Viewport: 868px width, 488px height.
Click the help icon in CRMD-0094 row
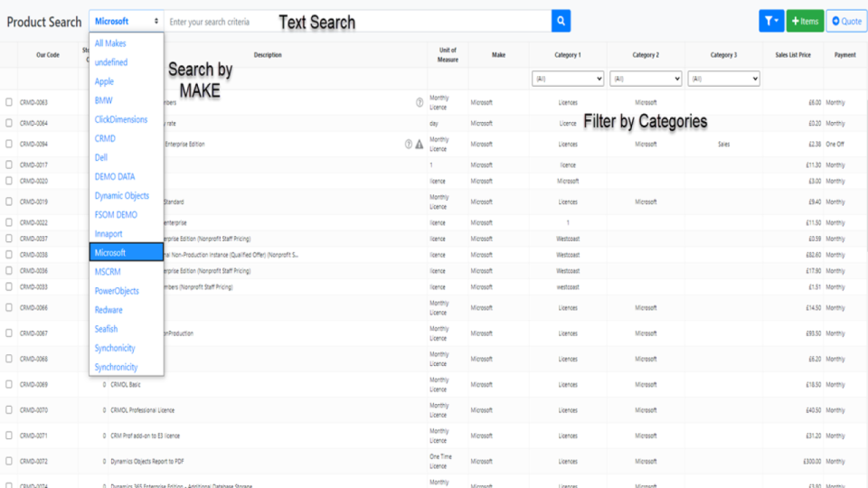pos(409,144)
